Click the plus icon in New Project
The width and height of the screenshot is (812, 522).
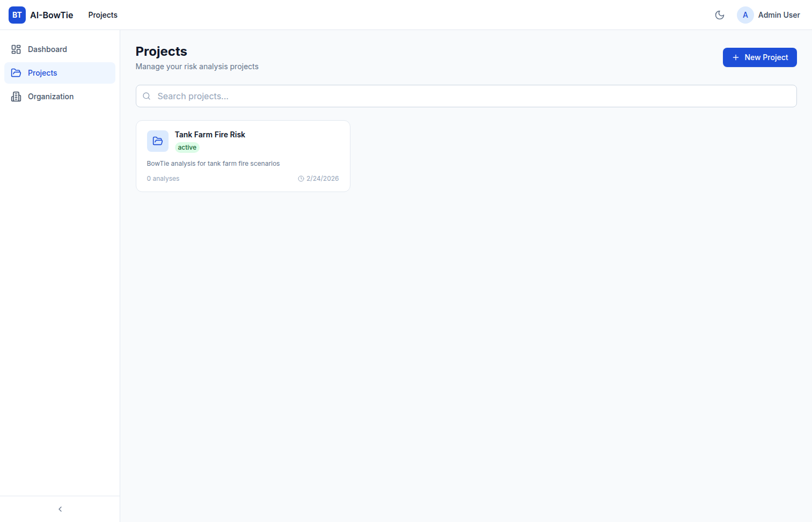(736, 57)
